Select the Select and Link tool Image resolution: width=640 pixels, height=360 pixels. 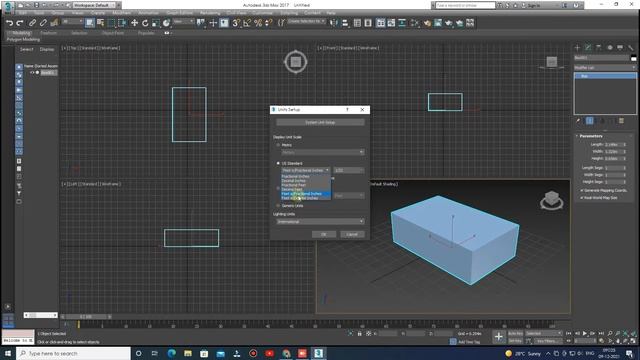32,23
